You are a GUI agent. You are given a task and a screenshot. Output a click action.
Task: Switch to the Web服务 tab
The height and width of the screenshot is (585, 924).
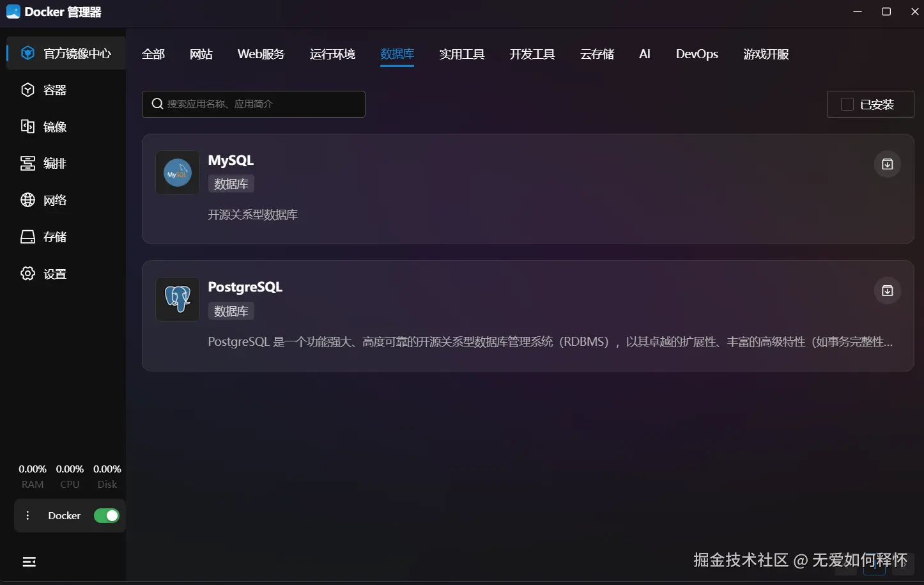tap(261, 54)
